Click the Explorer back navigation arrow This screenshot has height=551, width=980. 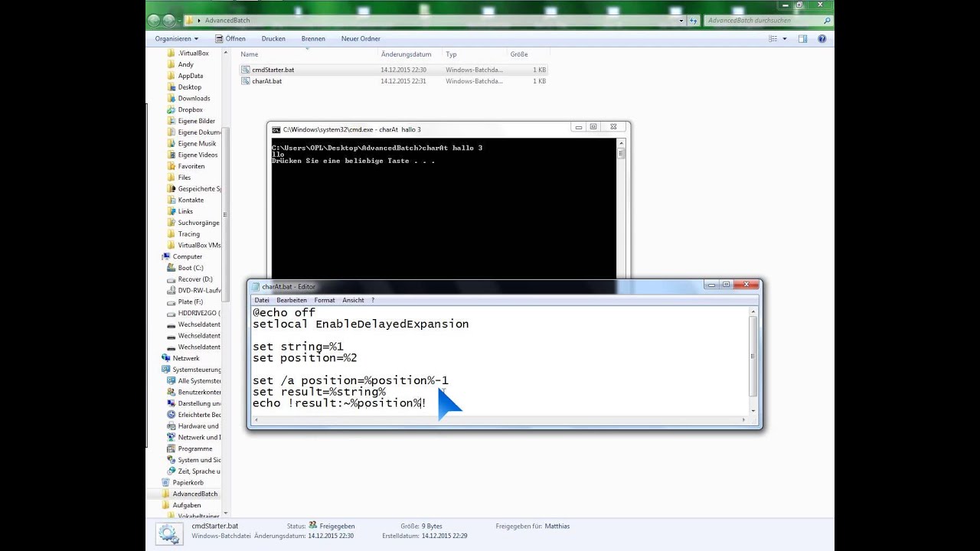pos(155,21)
